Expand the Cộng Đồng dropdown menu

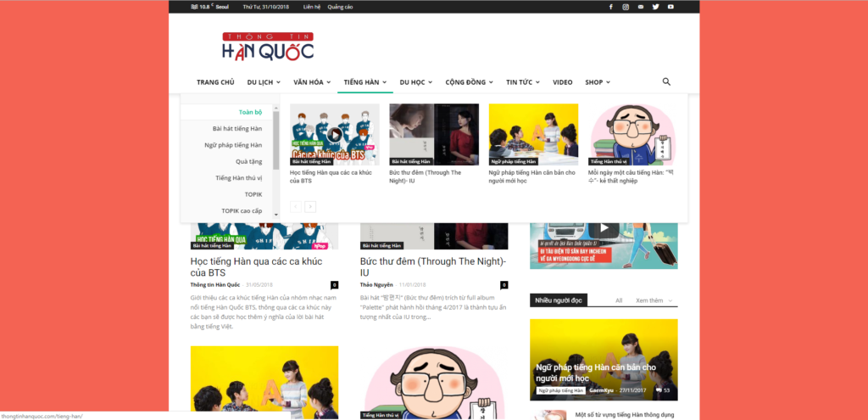[x=469, y=82]
